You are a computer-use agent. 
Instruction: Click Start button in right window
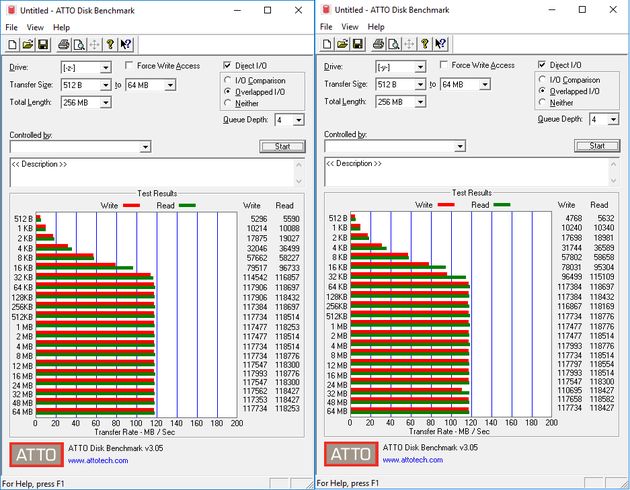click(x=597, y=146)
